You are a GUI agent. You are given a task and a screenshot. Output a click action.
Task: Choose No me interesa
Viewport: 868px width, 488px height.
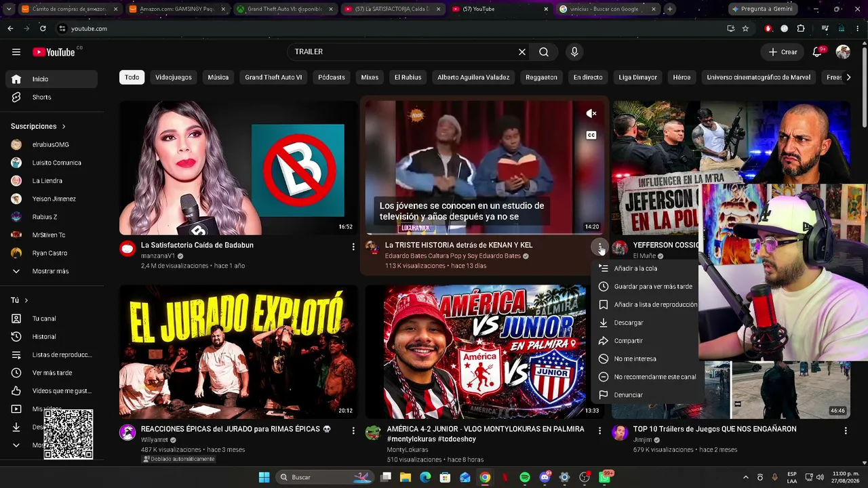coord(645,359)
